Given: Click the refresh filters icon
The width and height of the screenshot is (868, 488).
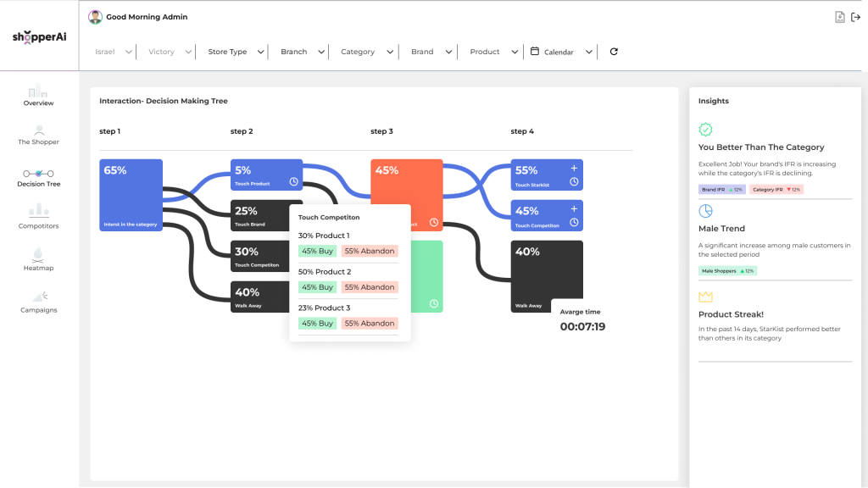Looking at the screenshot, I should tap(614, 52).
